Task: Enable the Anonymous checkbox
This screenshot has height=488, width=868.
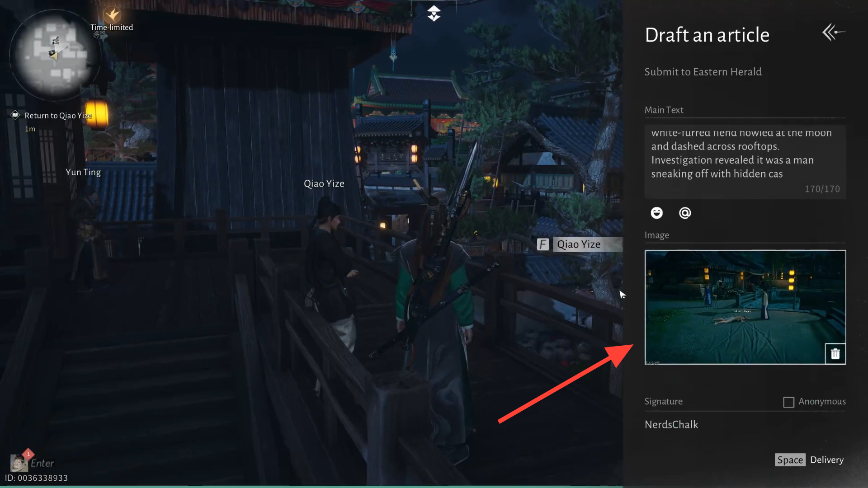Action: tap(788, 402)
